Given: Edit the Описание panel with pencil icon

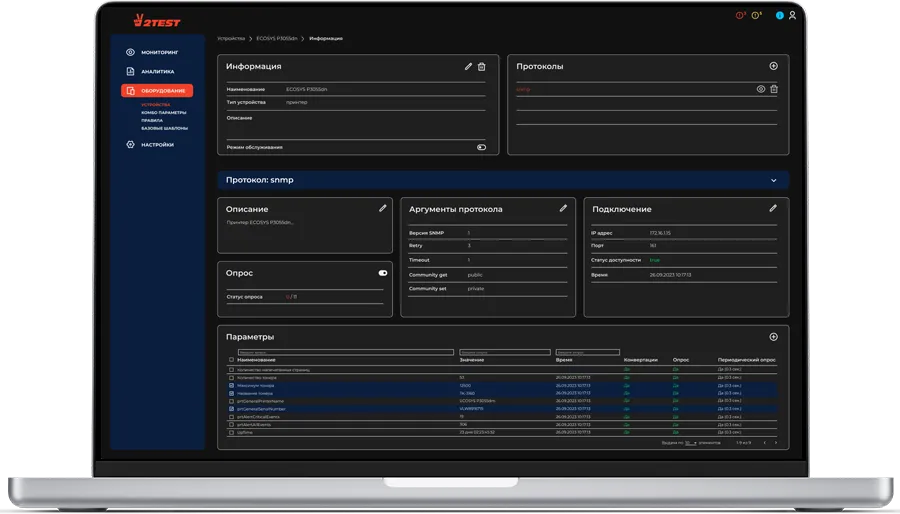Looking at the screenshot, I should pyautogui.click(x=382, y=208).
